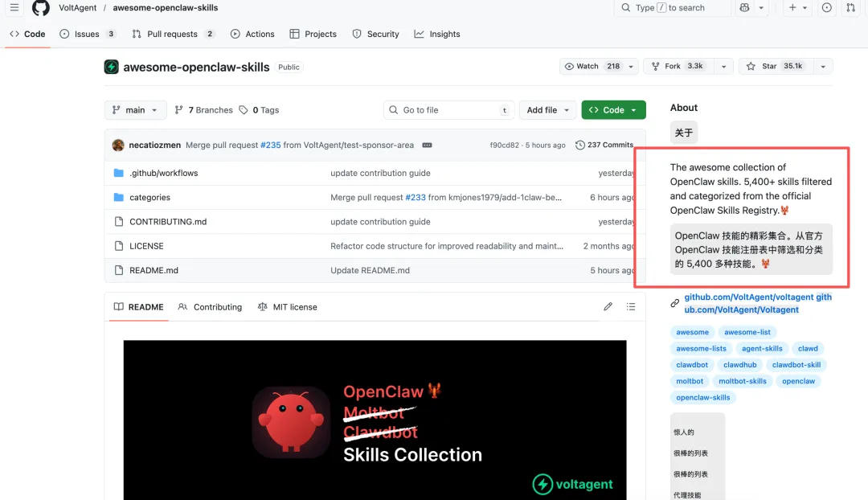Select the awesome-lists topic tag
The height and width of the screenshot is (500, 868).
tap(702, 349)
